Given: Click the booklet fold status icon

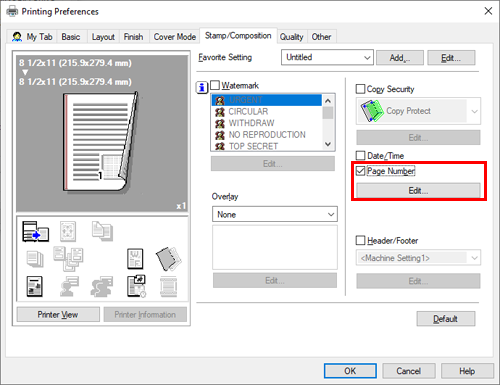Looking at the screenshot, I should (x=168, y=259).
